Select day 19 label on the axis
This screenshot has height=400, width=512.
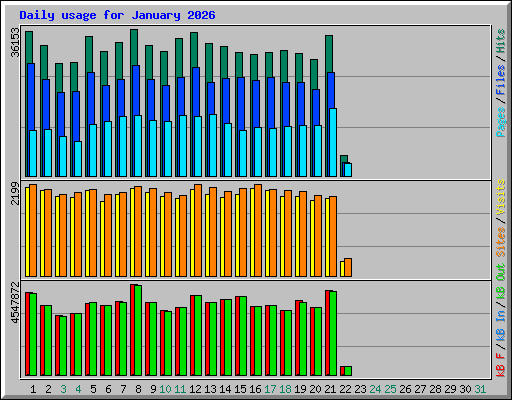300,389
